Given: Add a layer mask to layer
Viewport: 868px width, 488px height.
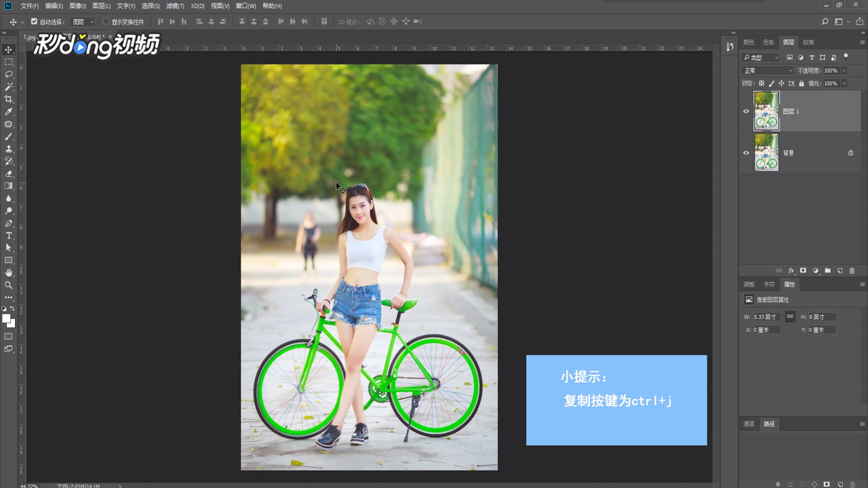Looking at the screenshot, I should point(803,270).
